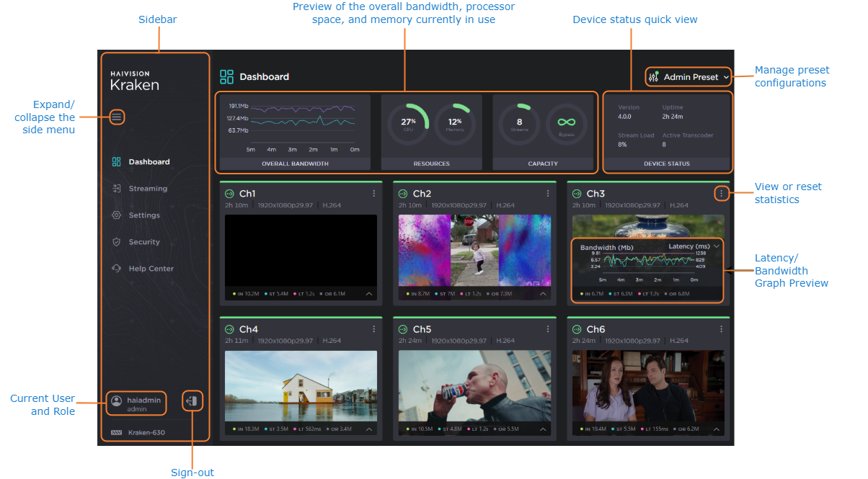Open the Admin Preset dropdown
Screen dimensions: 868x479
click(x=688, y=76)
